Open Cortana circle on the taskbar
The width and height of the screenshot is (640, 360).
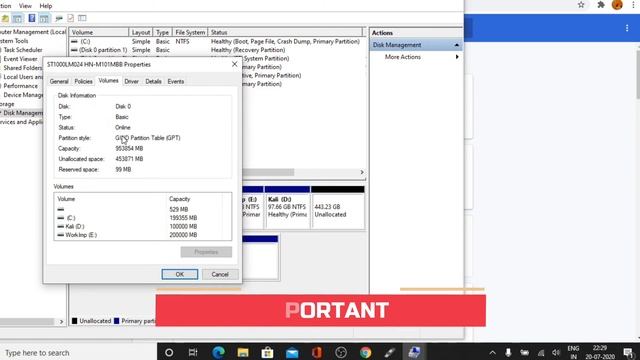pos(169,352)
